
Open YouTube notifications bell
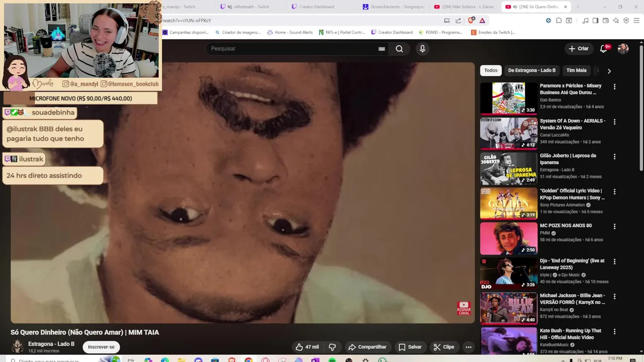(x=603, y=49)
